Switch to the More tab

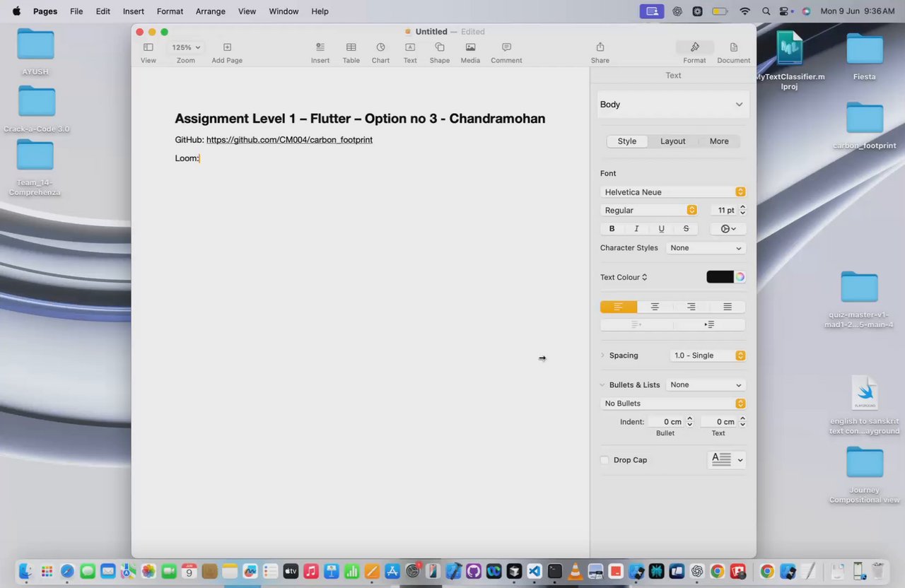(x=719, y=141)
